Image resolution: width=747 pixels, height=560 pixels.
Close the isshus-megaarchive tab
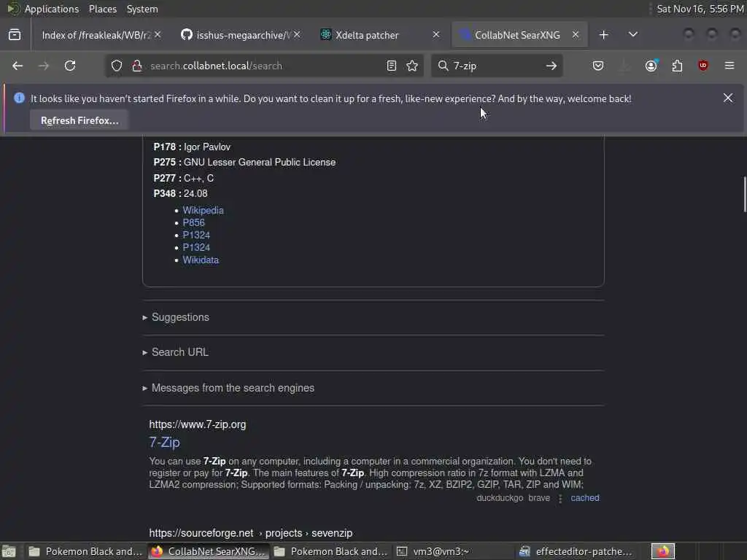297,35
